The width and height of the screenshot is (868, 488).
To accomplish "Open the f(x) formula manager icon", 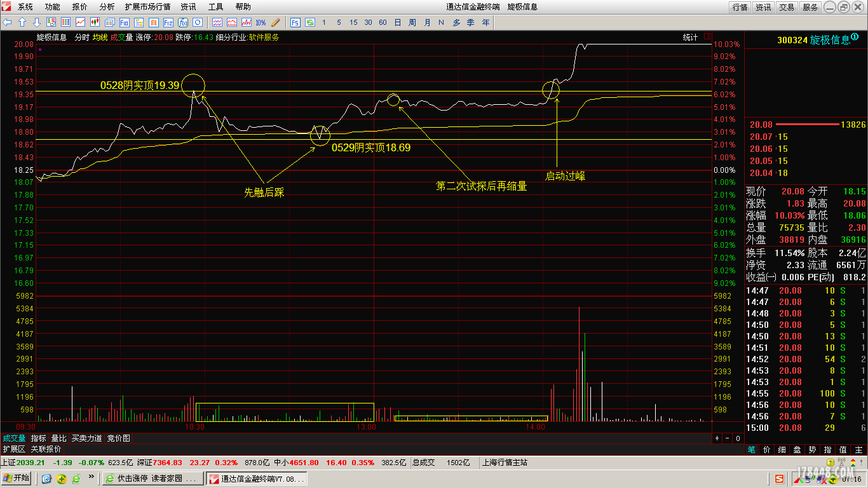I will click(x=182, y=22).
